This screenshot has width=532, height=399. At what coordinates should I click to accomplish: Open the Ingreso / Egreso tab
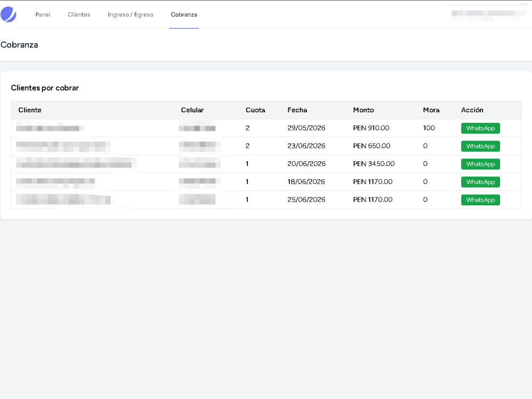pos(131,14)
